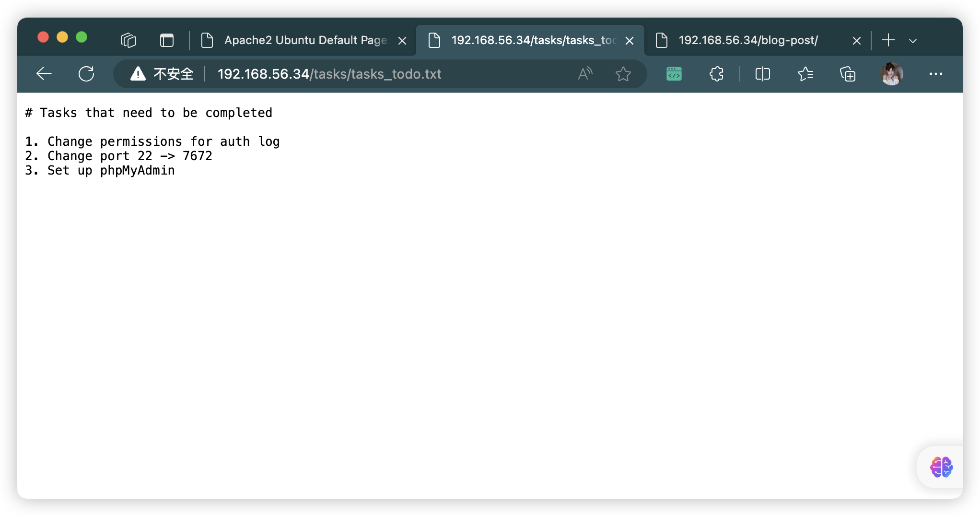Click the floating brain assistant icon
The height and width of the screenshot is (516, 980).
pyautogui.click(x=941, y=467)
